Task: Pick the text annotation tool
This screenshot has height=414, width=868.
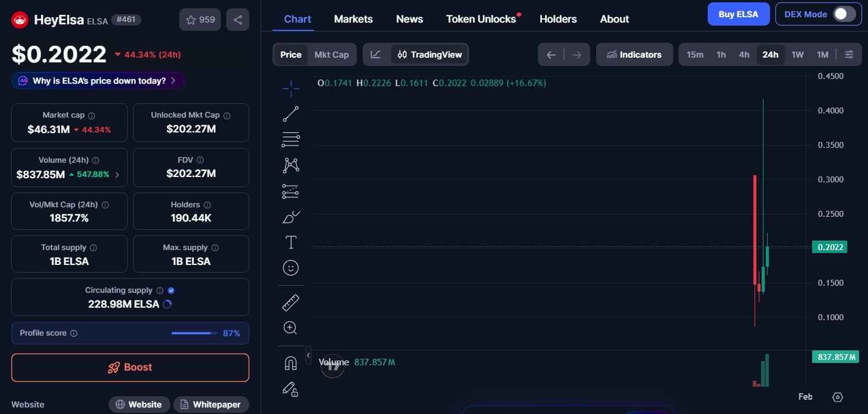Action: coord(291,242)
